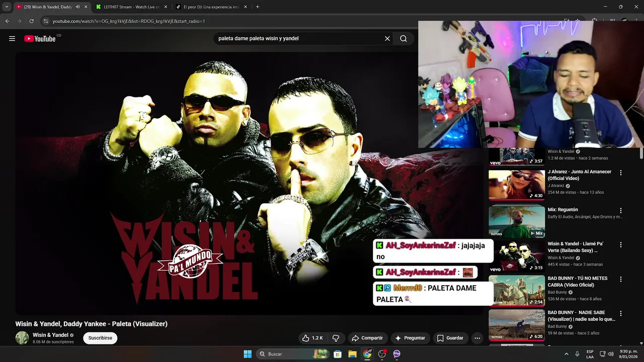Open microphone tray icon

tap(577, 354)
